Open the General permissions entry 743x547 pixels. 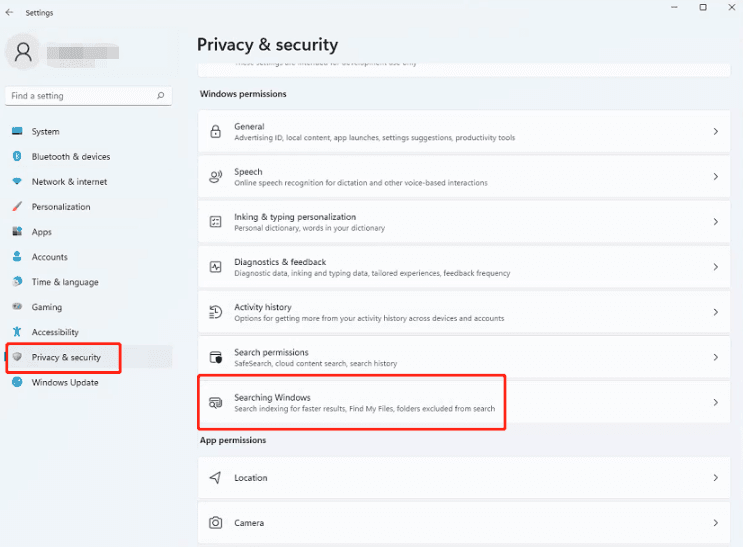(464, 131)
